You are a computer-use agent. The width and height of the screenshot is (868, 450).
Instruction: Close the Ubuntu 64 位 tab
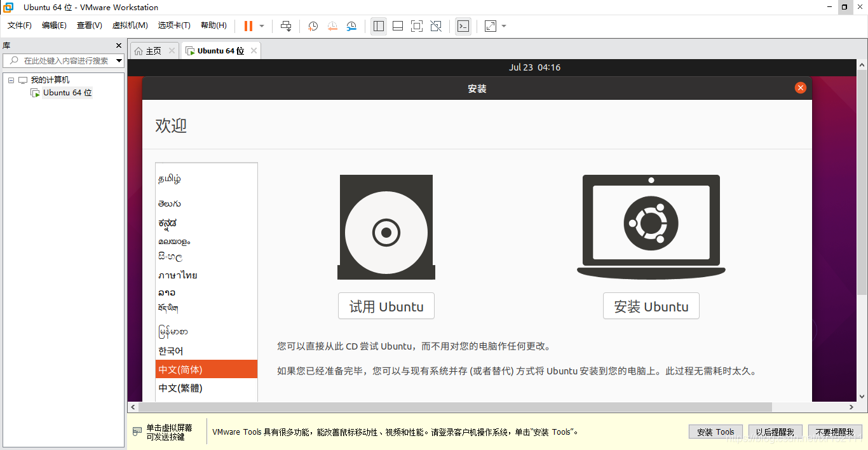tap(254, 51)
